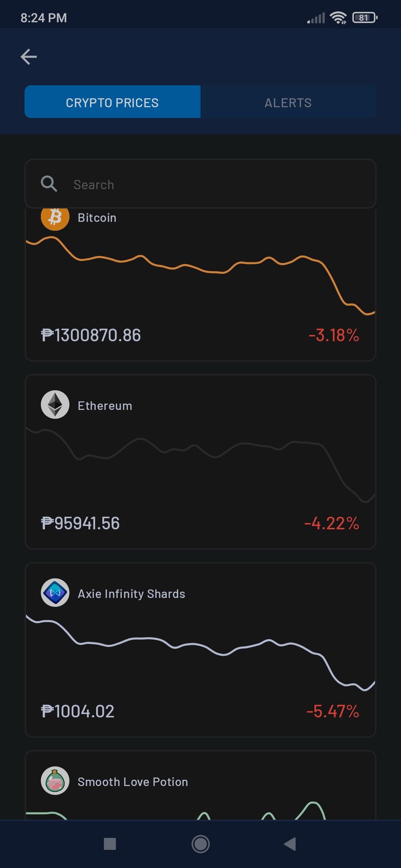Open Bitcoin price ₱1300870.86

click(x=91, y=335)
